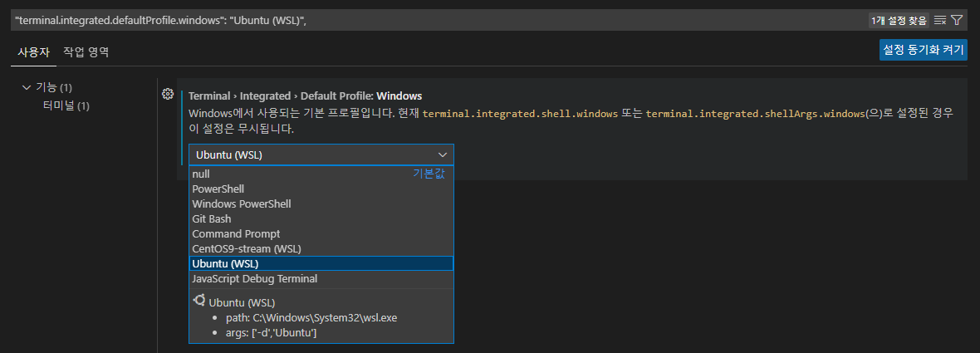Click the wsl.exe path detail line
This screenshot has width=980, height=353.
pos(312,318)
